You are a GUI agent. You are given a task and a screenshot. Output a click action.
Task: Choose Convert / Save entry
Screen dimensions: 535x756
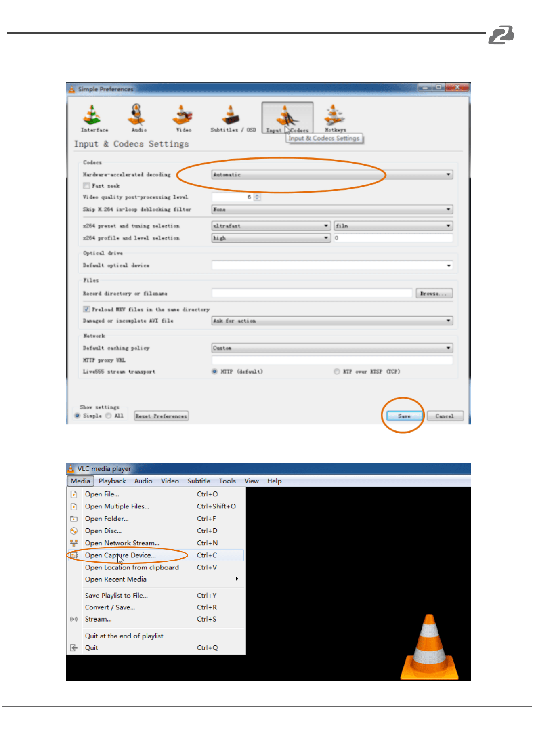coord(156,607)
